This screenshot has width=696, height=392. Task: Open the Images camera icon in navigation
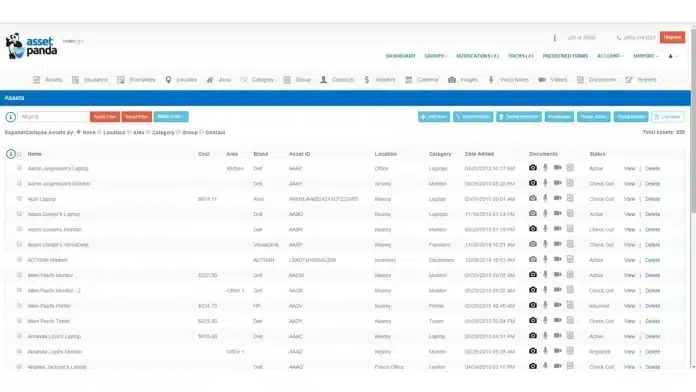(x=452, y=80)
